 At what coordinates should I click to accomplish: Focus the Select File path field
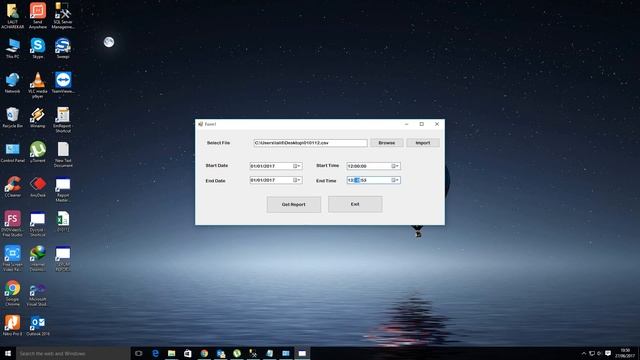tap(310, 143)
